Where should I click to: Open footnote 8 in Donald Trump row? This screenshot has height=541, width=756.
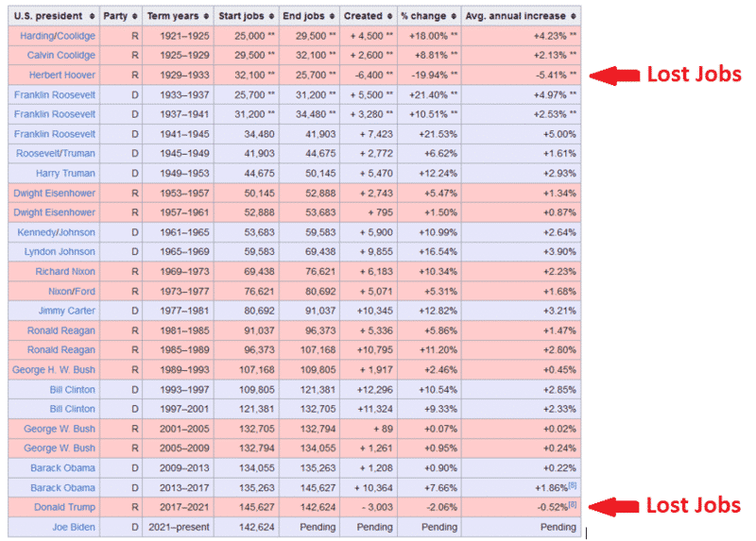[x=572, y=505]
